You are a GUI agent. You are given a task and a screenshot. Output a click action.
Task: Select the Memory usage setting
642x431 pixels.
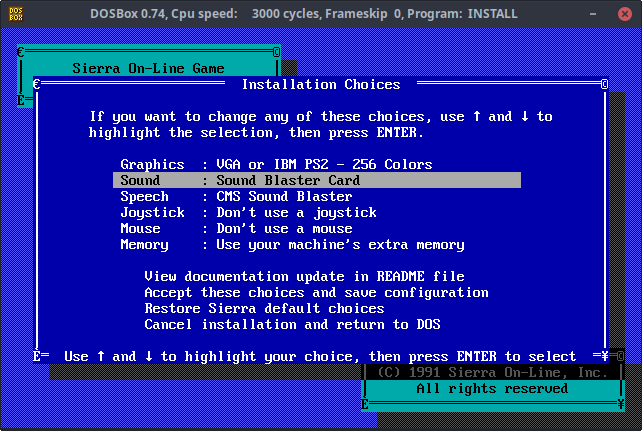point(292,244)
